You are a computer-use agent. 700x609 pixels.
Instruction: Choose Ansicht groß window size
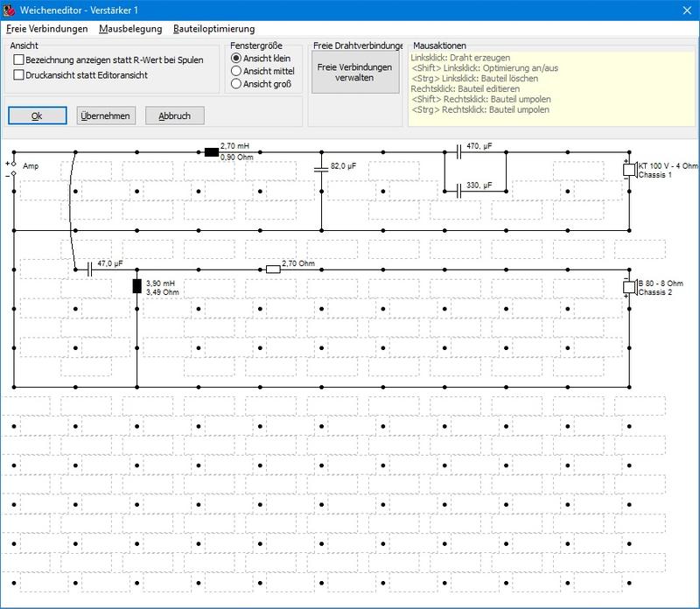[x=236, y=84]
